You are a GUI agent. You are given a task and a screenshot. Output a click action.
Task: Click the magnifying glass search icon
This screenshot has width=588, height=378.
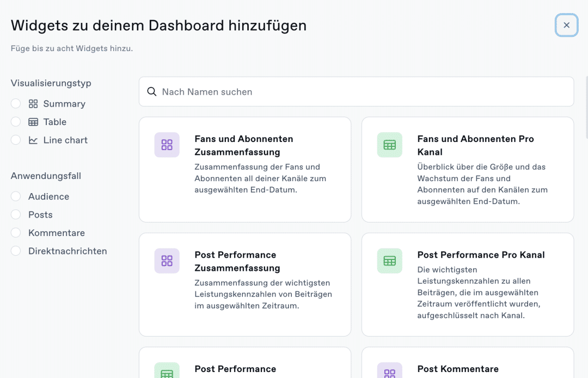click(x=152, y=92)
